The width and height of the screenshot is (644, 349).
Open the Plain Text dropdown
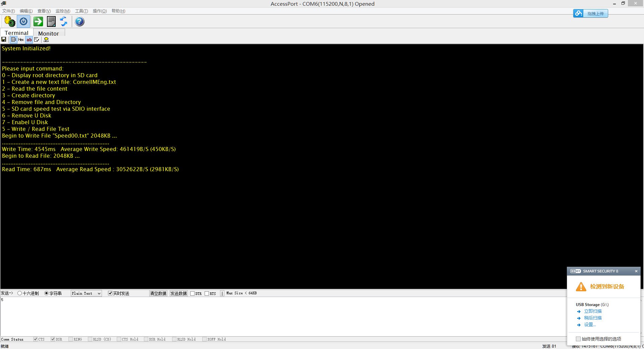[x=86, y=293]
